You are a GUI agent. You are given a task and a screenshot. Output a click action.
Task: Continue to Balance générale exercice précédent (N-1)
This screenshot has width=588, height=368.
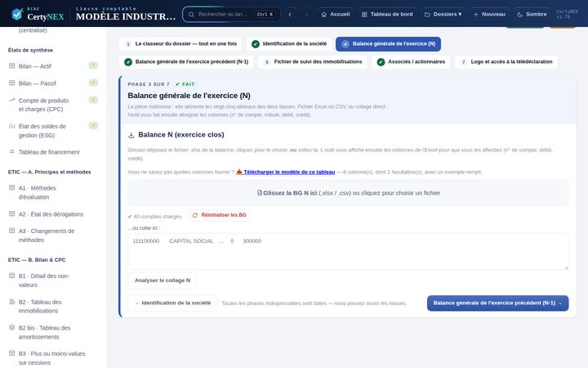(x=497, y=303)
